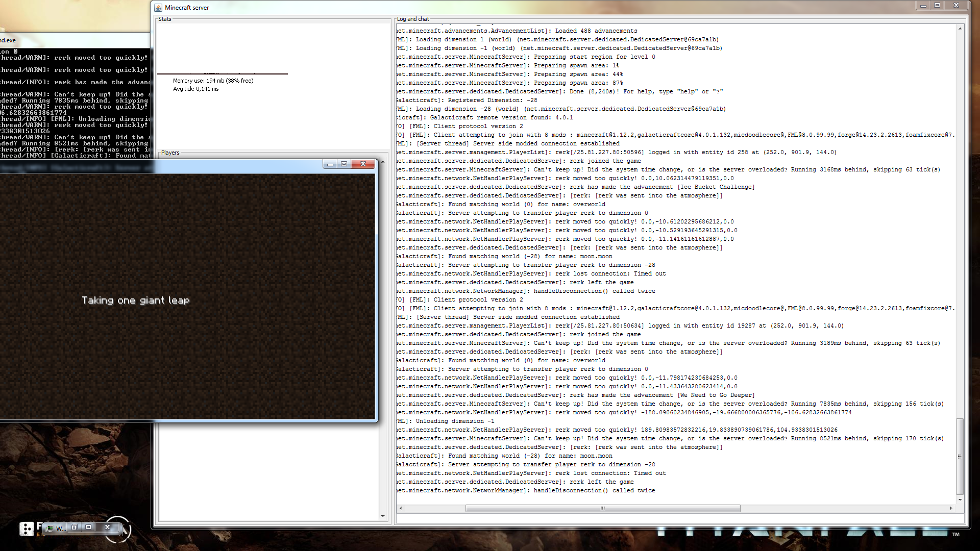This screenshot has width=980, height=551.
Task: Click the log vertical scrollbar thumb
Action: [960, 457]
